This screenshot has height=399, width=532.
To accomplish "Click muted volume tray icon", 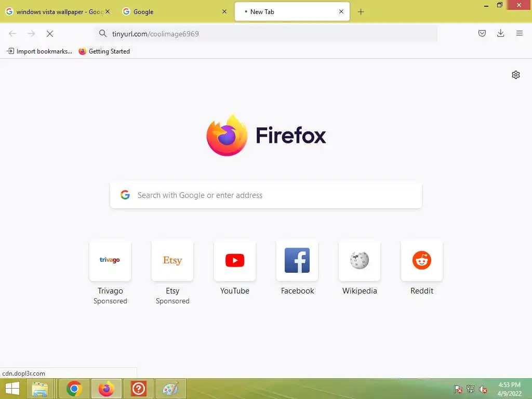I will click(x=483, y=389).
